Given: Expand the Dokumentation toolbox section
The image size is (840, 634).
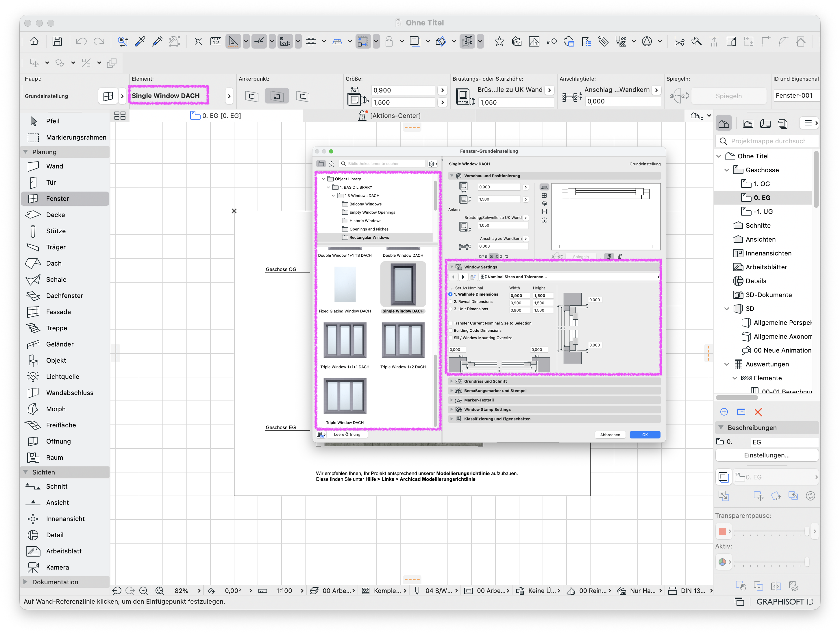Looking at the screenshot, I should tap(25, 582).
